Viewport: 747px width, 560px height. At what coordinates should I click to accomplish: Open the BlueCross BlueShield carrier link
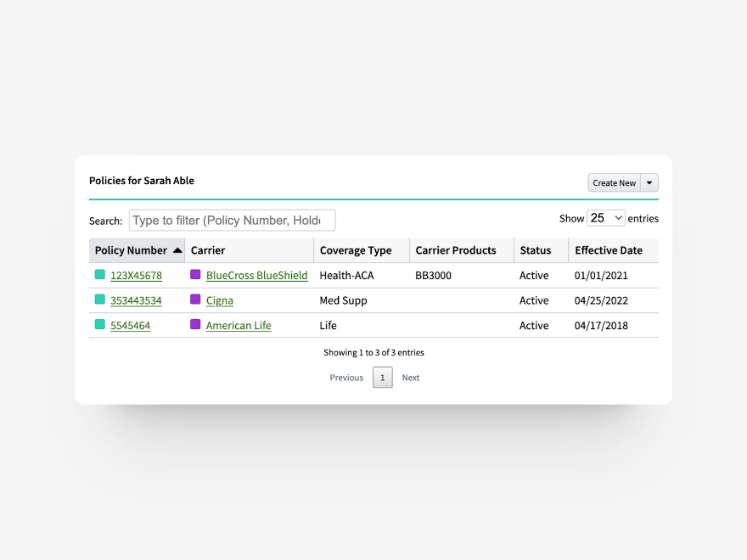(256, 276)
